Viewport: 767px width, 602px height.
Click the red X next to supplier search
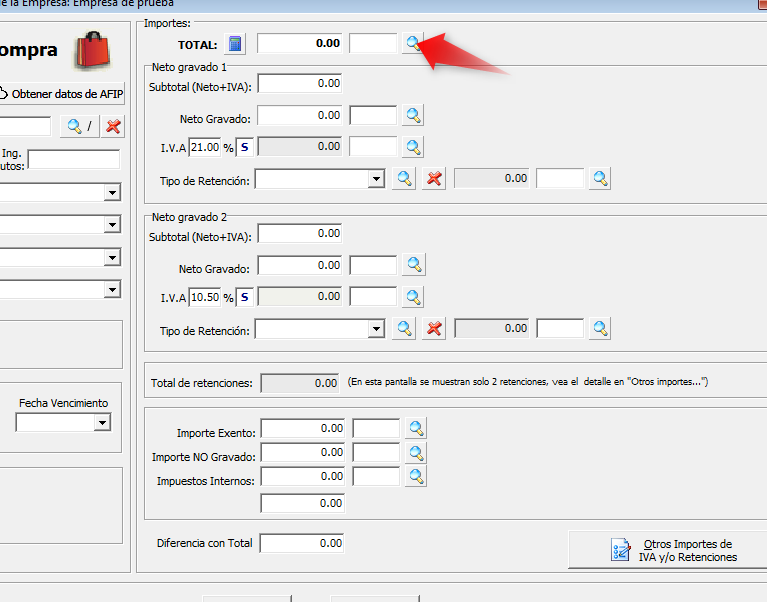point(114,126)
